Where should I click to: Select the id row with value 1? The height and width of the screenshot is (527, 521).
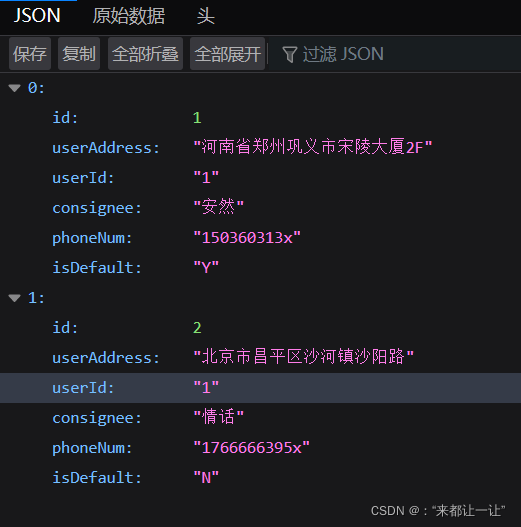click(260, 118)
